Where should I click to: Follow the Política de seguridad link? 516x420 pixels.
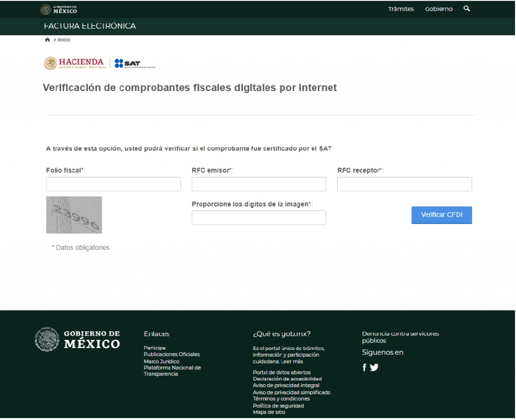pos(278,405)
